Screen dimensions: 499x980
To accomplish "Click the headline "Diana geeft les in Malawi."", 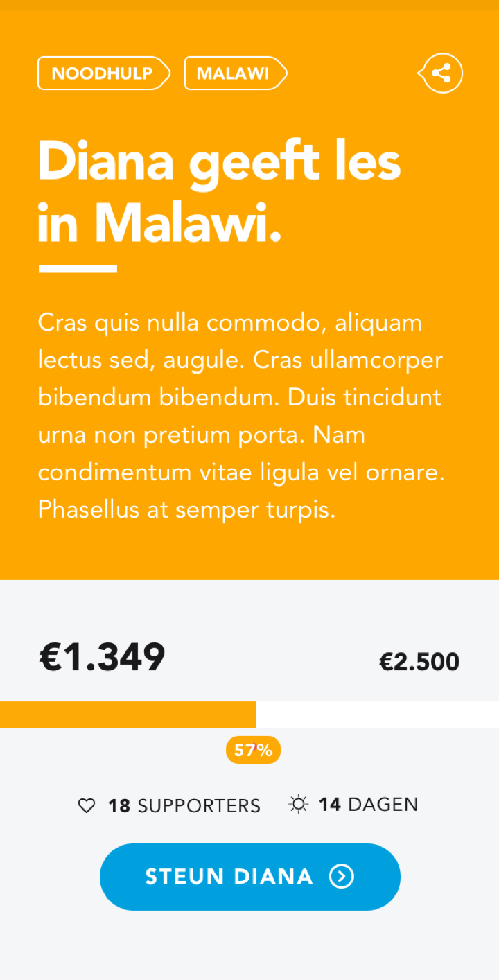I will point(219,191).
